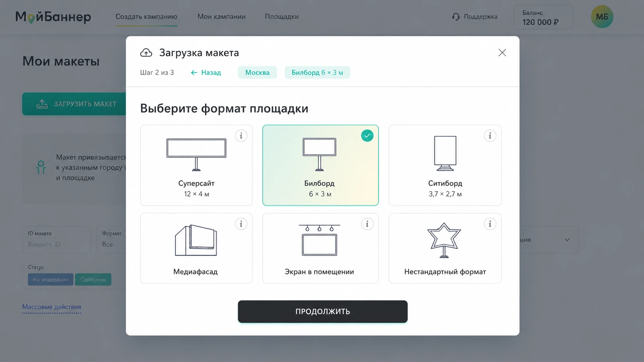Go to the Мои кампании tab

point(221,17)
